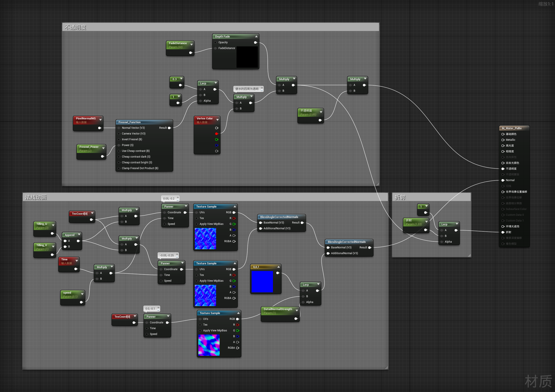
Task: Select the DetailNormalStrength parameter node
Action: [278, 309]
